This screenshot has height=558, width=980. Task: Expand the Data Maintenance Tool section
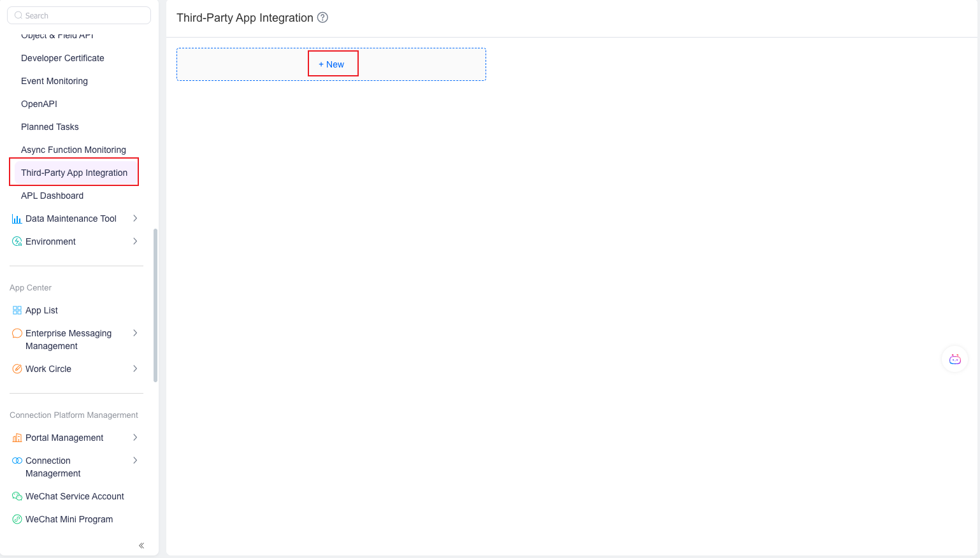[134, 218]
